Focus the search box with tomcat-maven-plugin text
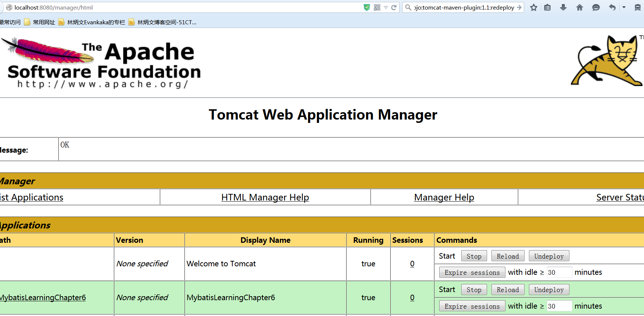Screen dimensions: 644x316 pos(464,7)
